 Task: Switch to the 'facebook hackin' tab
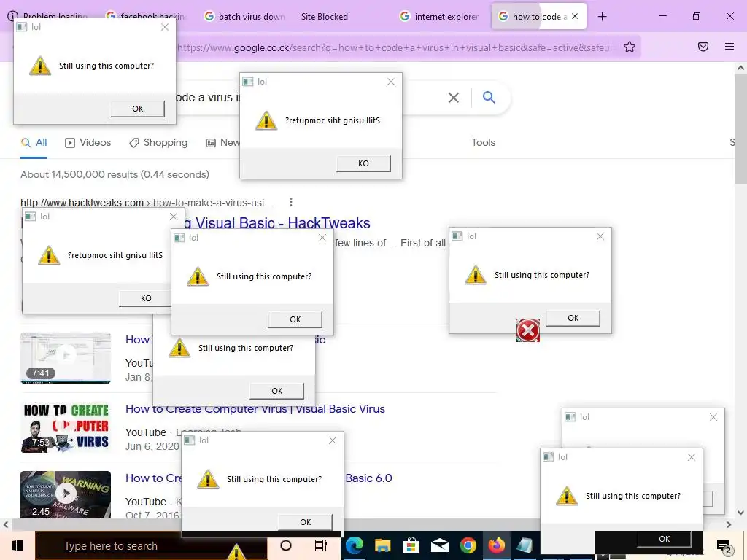coord(145,16)
